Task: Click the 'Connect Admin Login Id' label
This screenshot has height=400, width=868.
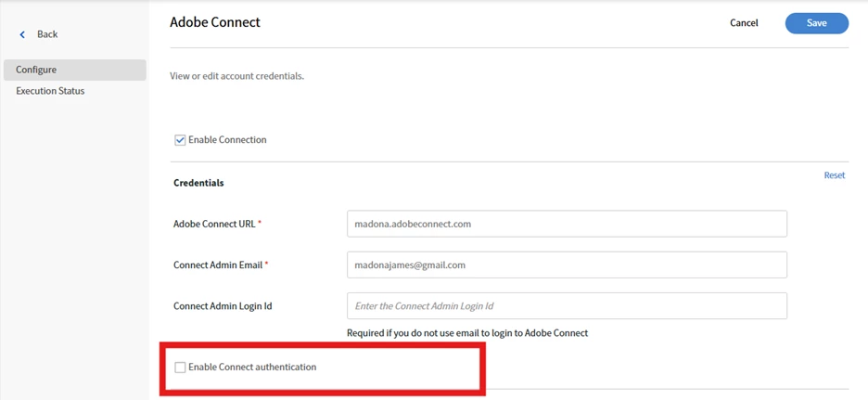Action: (223, 306)
